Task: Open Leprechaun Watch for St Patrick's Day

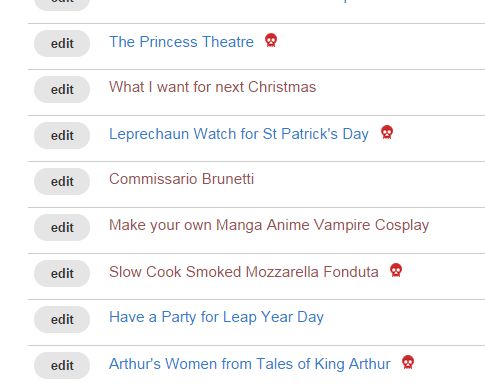Action: (x=239, y=134)
